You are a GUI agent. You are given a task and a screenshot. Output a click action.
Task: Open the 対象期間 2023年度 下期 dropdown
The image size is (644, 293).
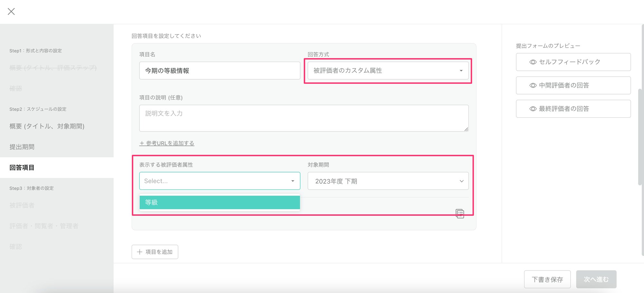click(388, 181)
